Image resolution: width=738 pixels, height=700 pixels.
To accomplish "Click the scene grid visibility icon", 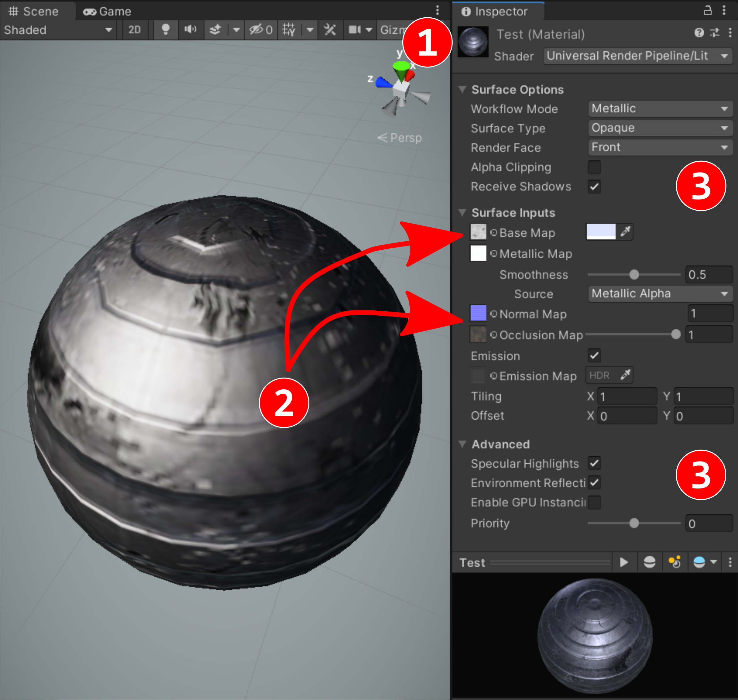I will coord(289,29).
